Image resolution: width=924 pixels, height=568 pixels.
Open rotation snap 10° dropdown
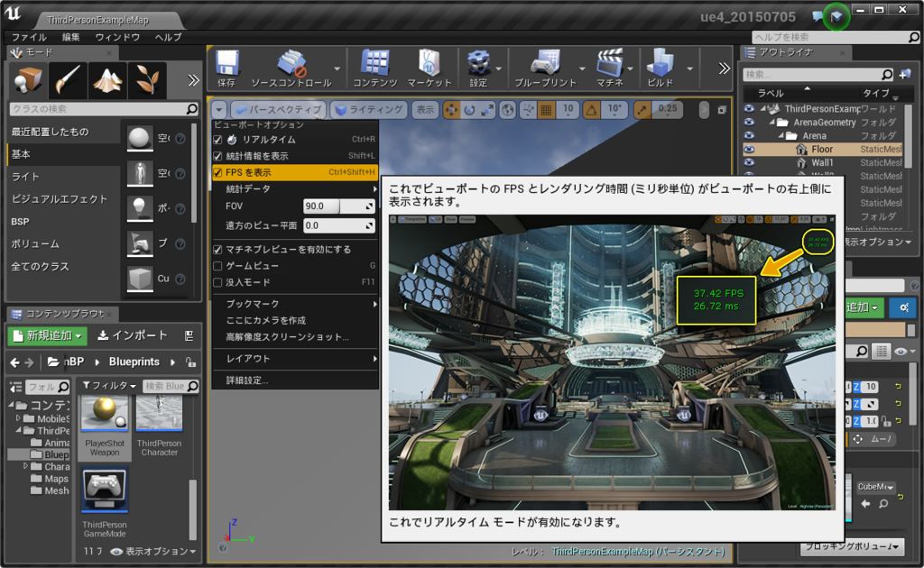614,110
